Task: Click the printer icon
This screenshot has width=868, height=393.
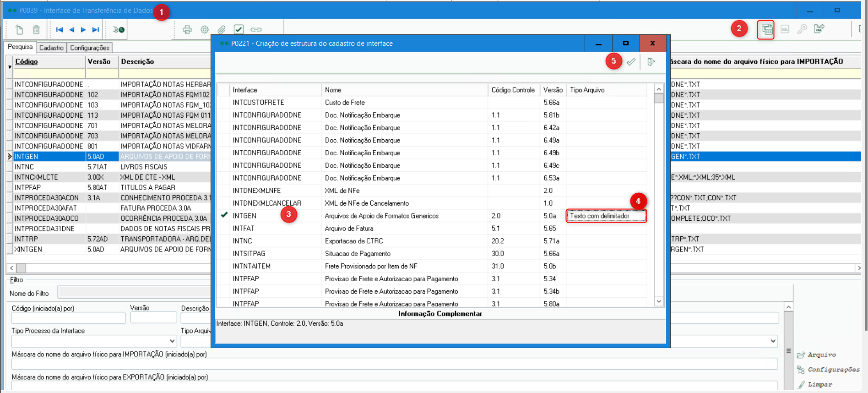Action: (x=187, y=30)
